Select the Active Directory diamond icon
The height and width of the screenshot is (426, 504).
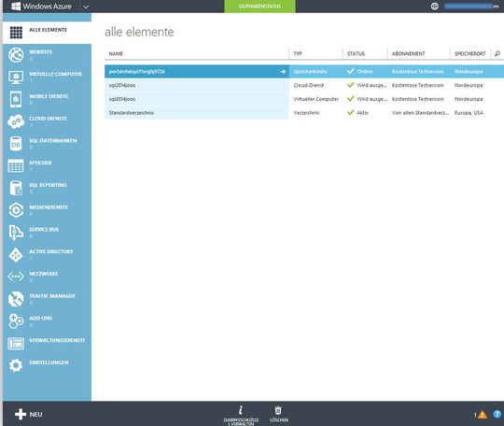(x=16, y=255)
